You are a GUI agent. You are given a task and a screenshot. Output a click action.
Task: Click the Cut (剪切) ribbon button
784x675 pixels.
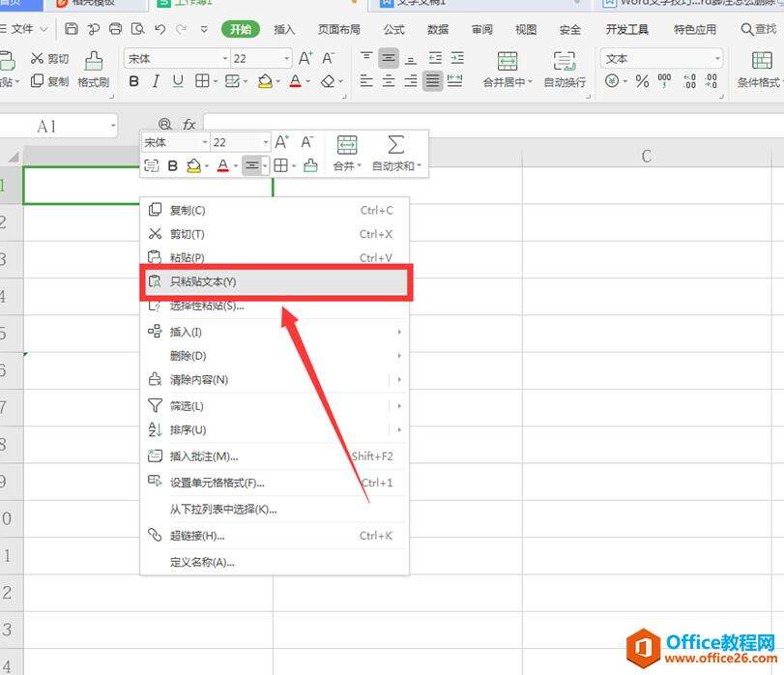pos(49,58)
